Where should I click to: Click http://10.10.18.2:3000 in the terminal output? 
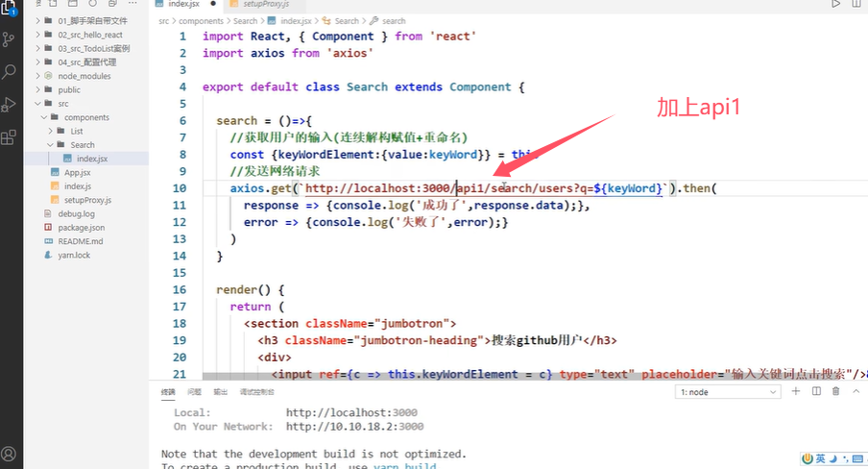(354, 427)
